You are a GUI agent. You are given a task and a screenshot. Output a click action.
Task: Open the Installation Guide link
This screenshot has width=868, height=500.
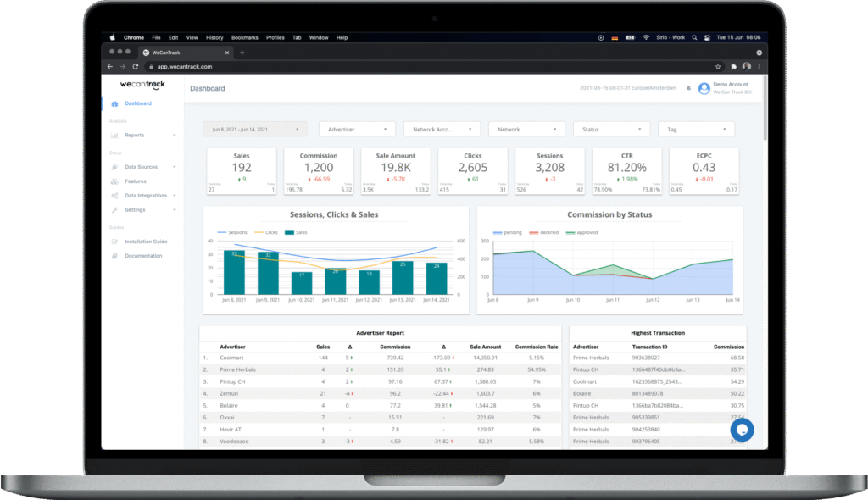pos(145,242)
